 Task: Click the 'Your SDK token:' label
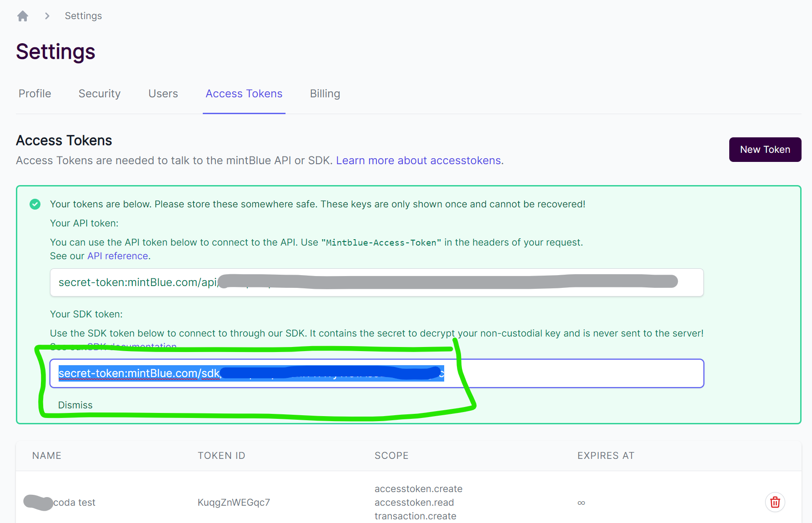click(86, 314)
